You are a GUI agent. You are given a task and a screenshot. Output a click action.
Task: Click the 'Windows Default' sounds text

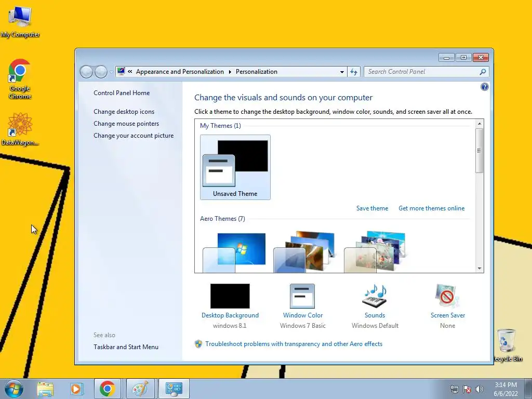375,326
